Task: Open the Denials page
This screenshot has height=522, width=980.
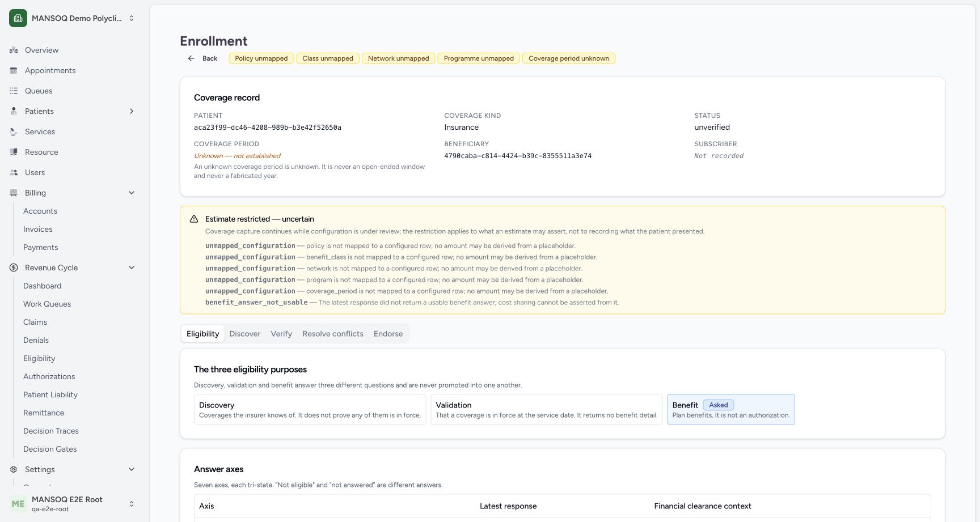Action: click(x=36, y=340)
